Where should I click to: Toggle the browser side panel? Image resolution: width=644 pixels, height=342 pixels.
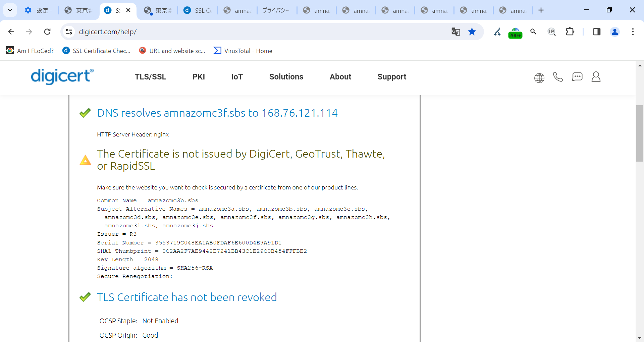click(x=597, y=32)
